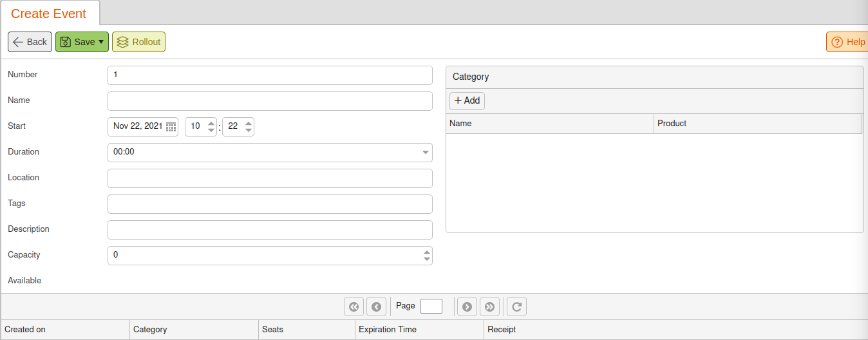Viewport: 868px width, 340px height.
Task: Go to previous page arrow
Action: coord(376,307)
